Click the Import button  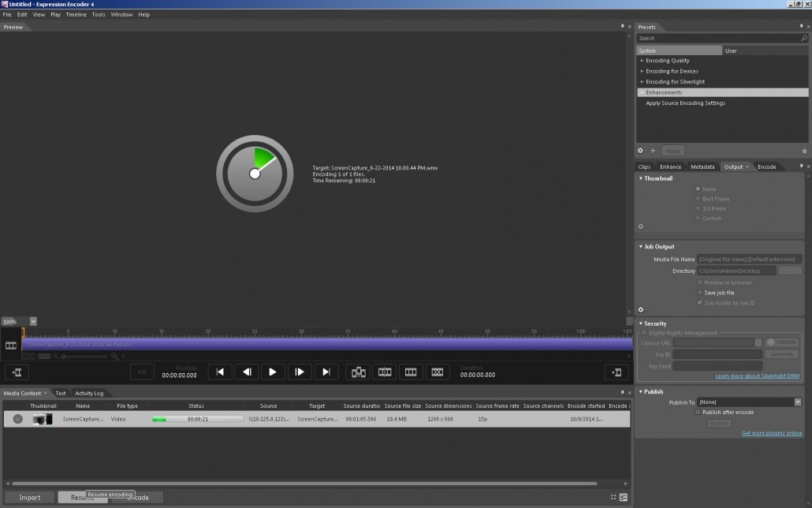pos(29,497)
